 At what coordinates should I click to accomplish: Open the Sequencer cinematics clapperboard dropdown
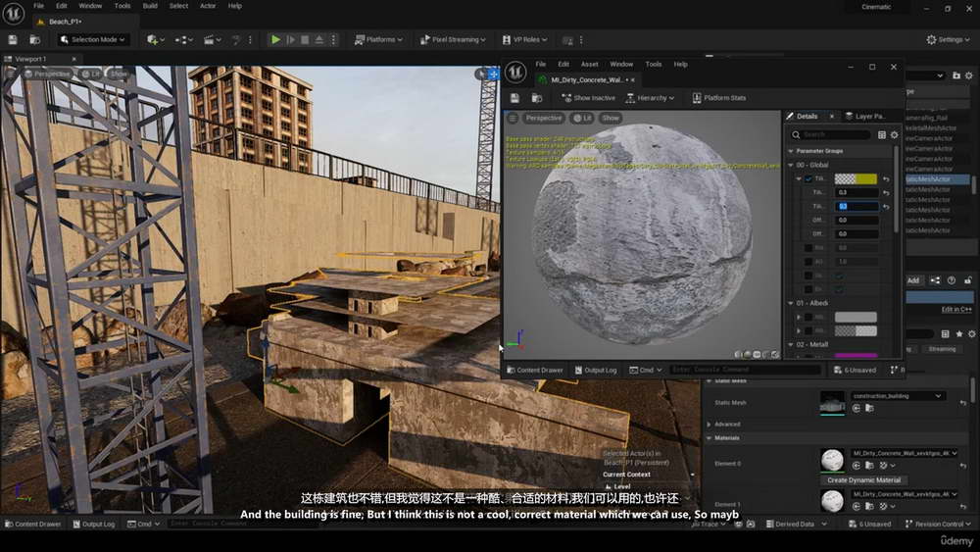tap(212, 39)
